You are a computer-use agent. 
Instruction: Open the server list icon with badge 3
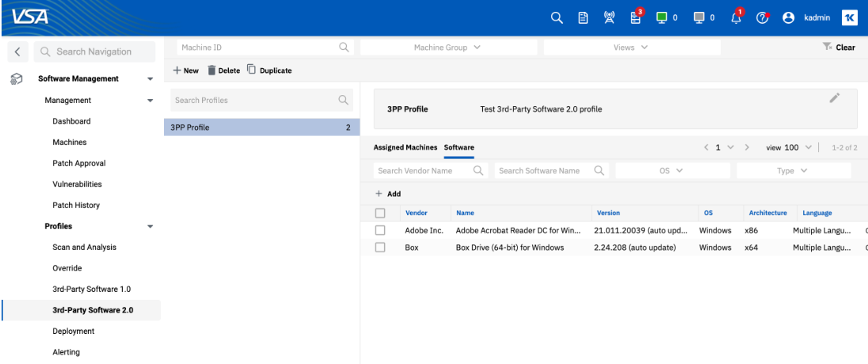coord(635,17)
